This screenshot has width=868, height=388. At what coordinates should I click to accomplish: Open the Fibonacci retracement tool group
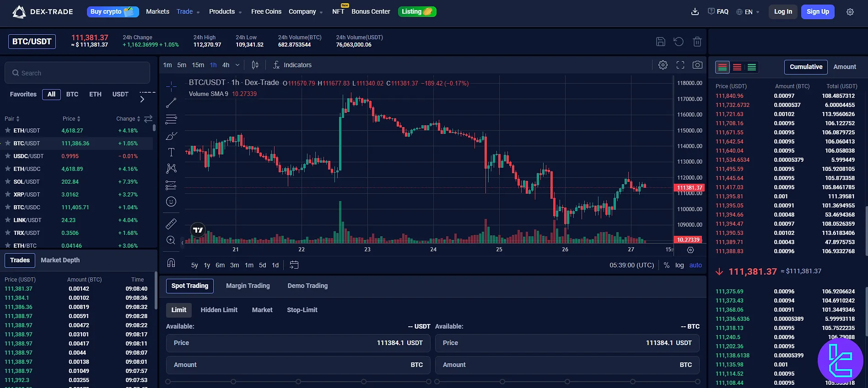[x=171, y=119]
